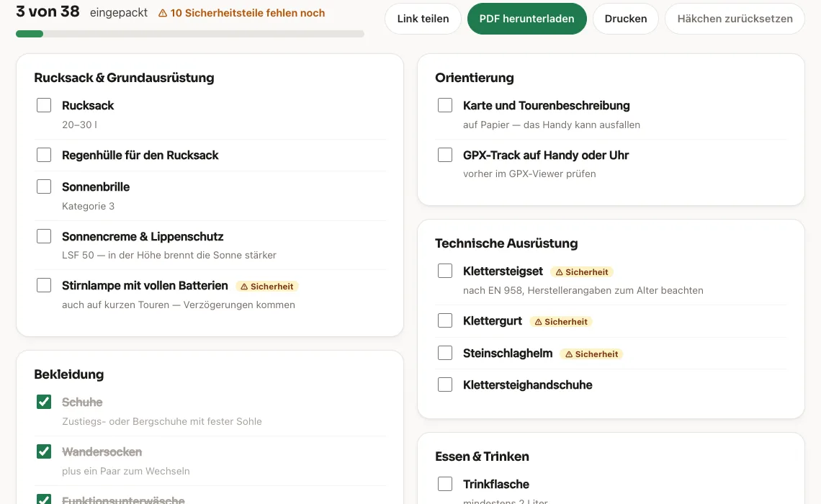Click the 'LSF 50' sunscreen note
Viewport: 821px width, 504px height.
point(169,256)
